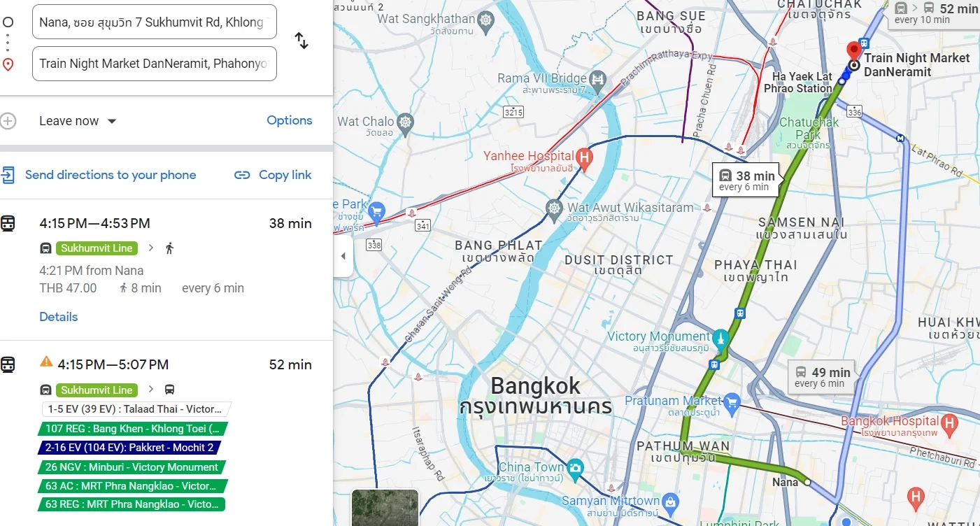Switch to satellite layer thumbnail

coord(385,508)
